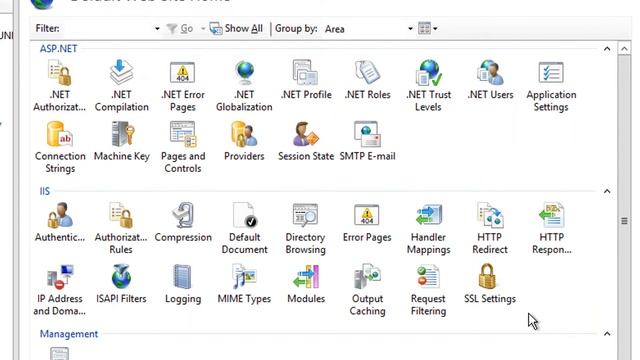Open .NET Globalization settings
The image size is (640, 360).
244,86
